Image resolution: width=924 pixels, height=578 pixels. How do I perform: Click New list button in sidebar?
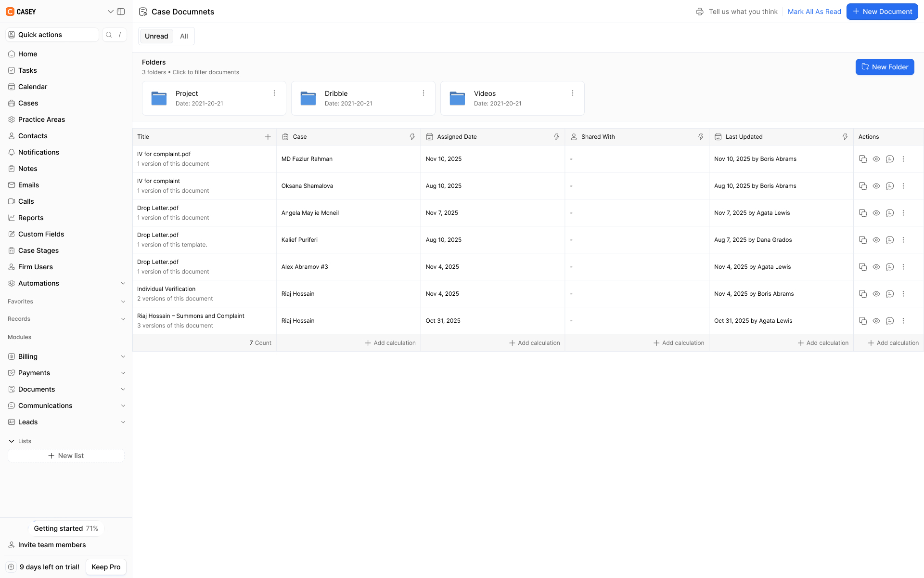(x=66, y=456)
